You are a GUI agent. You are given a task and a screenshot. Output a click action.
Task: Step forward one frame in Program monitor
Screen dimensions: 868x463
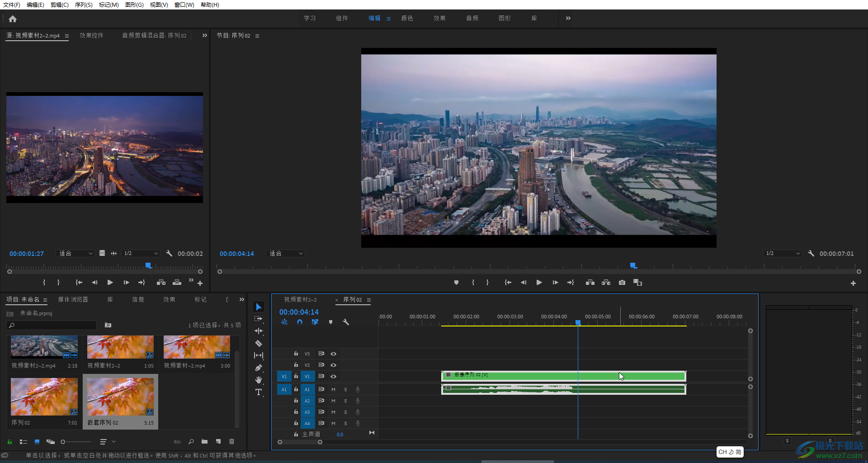pos(555,283)
